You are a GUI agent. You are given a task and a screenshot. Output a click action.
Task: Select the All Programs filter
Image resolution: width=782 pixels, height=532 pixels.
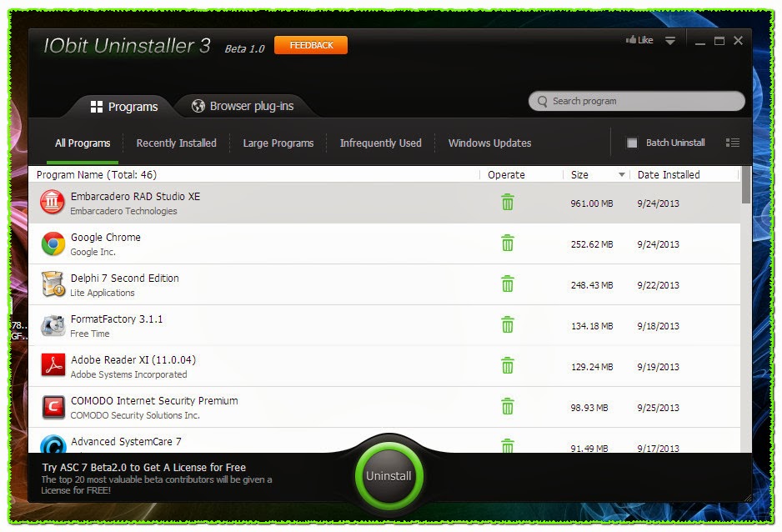[83, 143]
